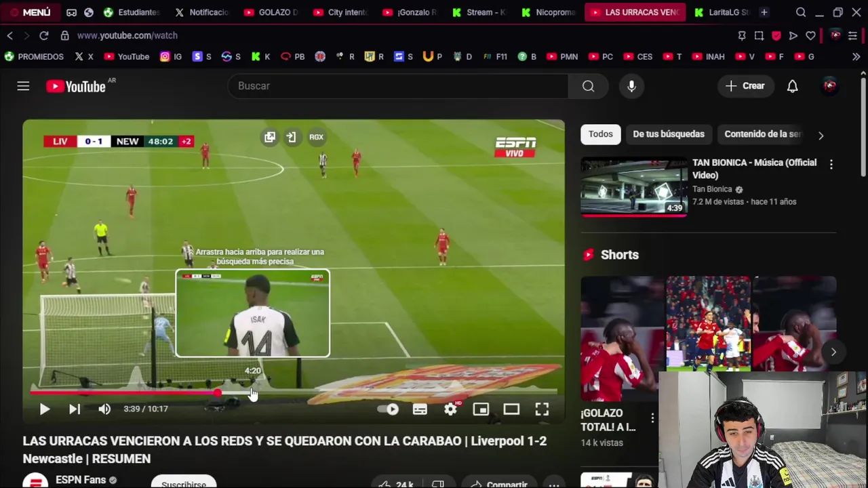868x488 pixels.
Task: Open options for the ¡GOLAZO TOTAL! short
Action: [x=652, y=418]
